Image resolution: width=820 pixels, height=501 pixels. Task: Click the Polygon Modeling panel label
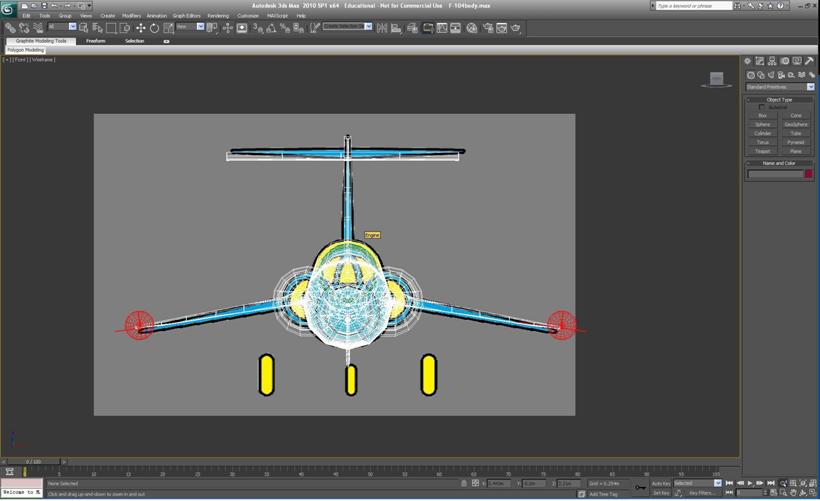[26, 50]
